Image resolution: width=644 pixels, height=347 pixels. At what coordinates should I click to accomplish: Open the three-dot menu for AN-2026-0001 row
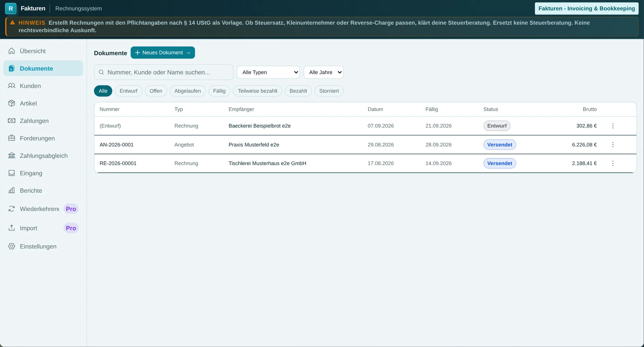coord(613,145)
